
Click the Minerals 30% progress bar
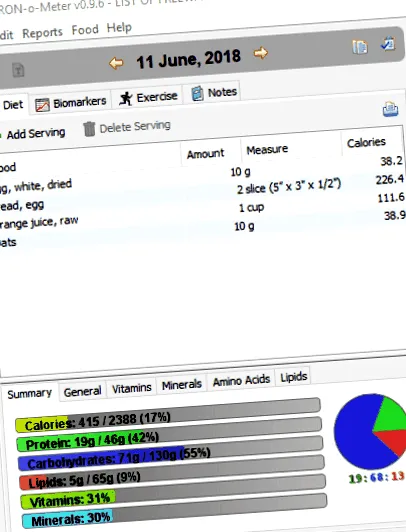pyautogui.click(x=175, y=512)
